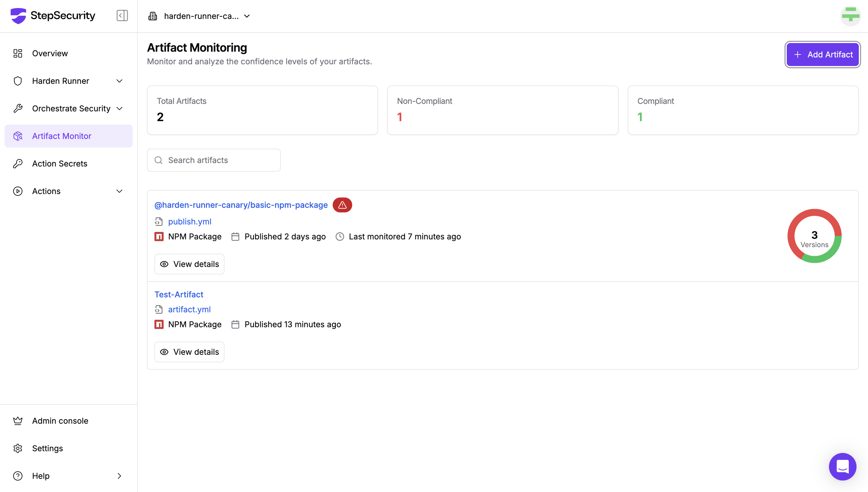This screenshot has height=492, width=868.
Task: Collapse the sidebar panel icon
Action: tap(122, 16)
